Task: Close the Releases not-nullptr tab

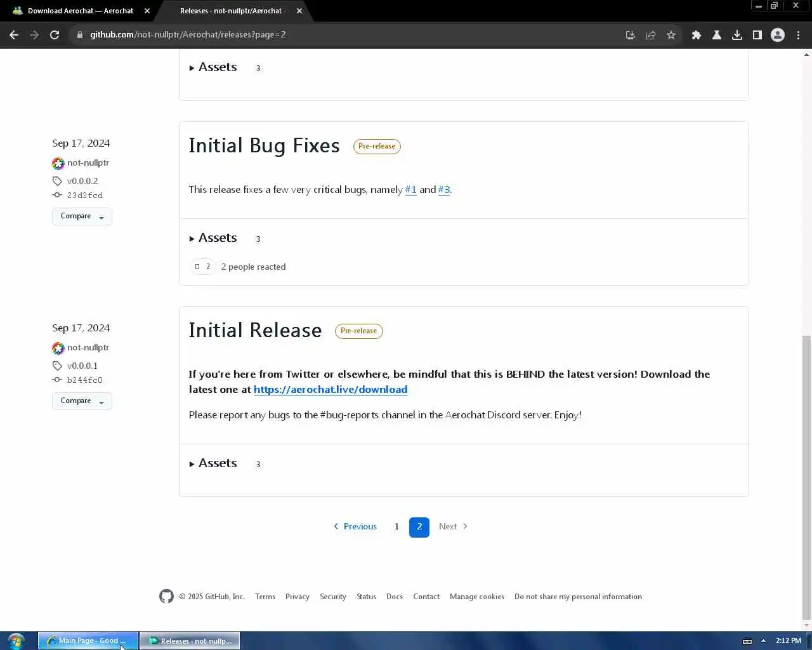Action: click(x=299, y=11)
